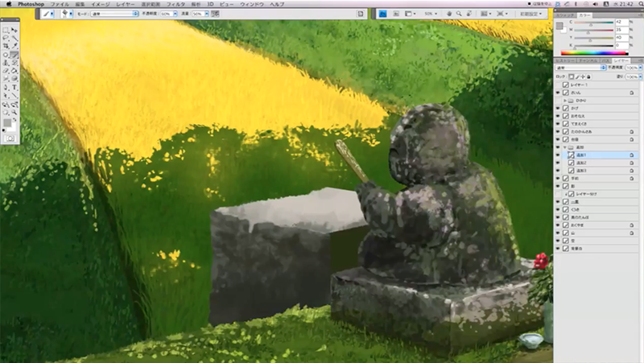Image resolution: width=644 pixels, height=363 pixels.
Task: Hide the 空 layer
Action: coord(558,241)
